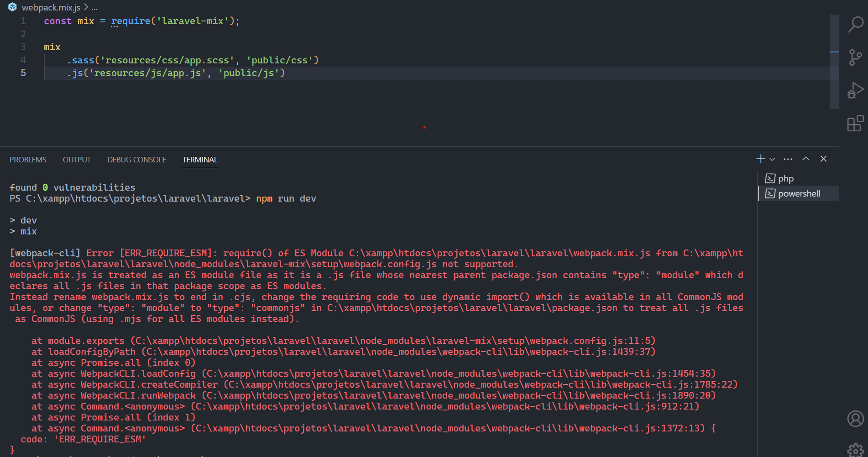Click the webpack.mix.js breadcrumb
868x457 pixels.
coord(51,7)
